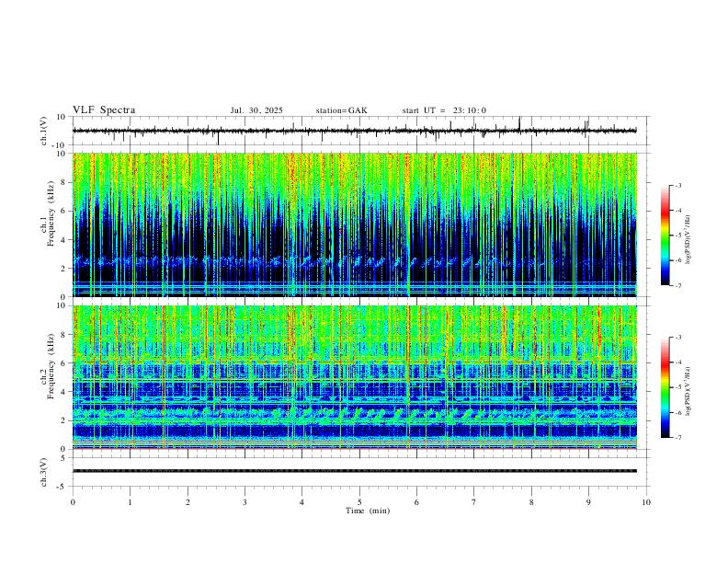This screenshot has height=563, width=728.
Task: Click the time axis tick label "7"
Action: (474, 502)
